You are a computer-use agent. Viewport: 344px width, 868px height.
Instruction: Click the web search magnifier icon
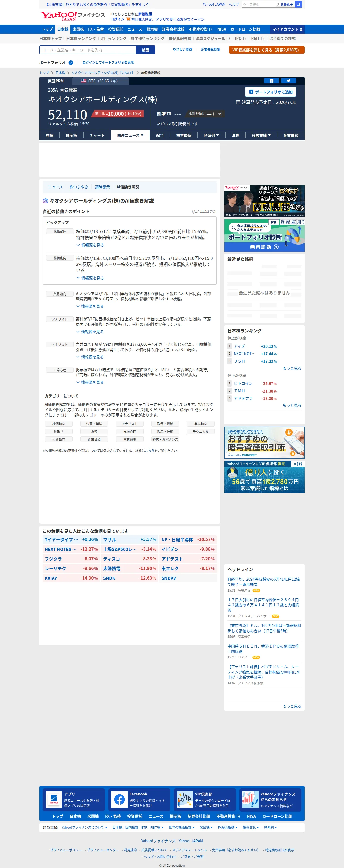298,4
